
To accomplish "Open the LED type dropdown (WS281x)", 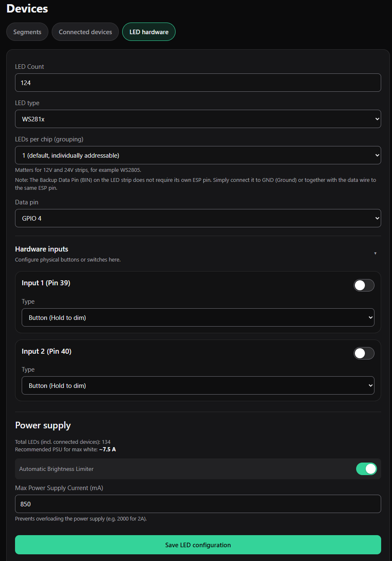I will pos(198,119).
